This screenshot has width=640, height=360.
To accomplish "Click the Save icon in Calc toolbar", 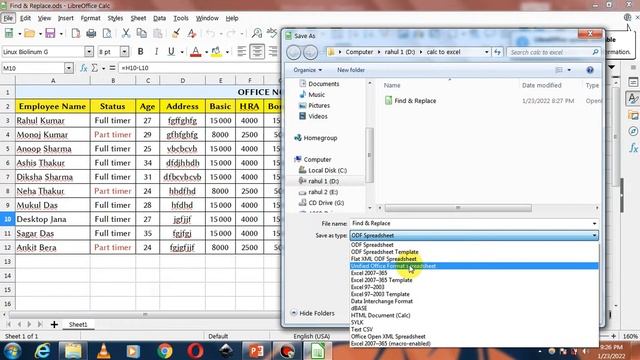I will [50, 33].
